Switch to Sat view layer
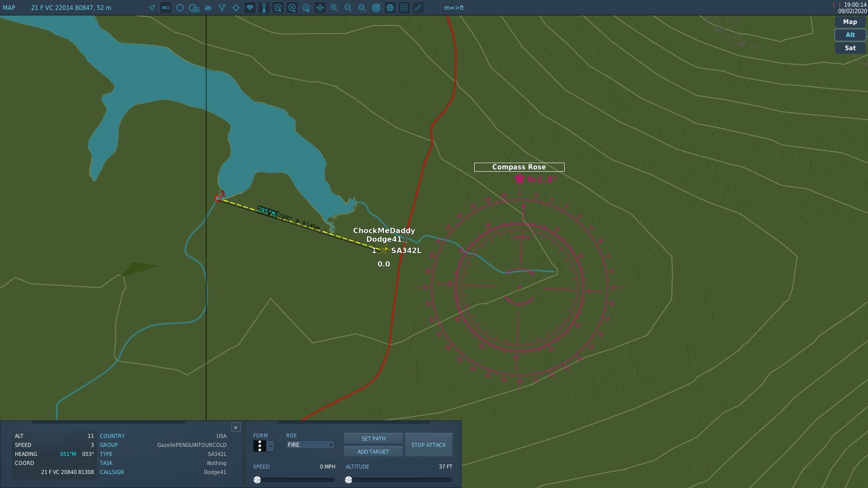The width and height of the screenshot is (868, 488). tap(850, 48)
